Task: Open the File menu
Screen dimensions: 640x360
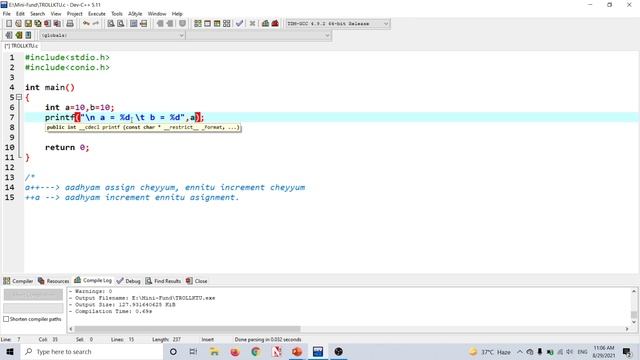Action: coord(7,13)
